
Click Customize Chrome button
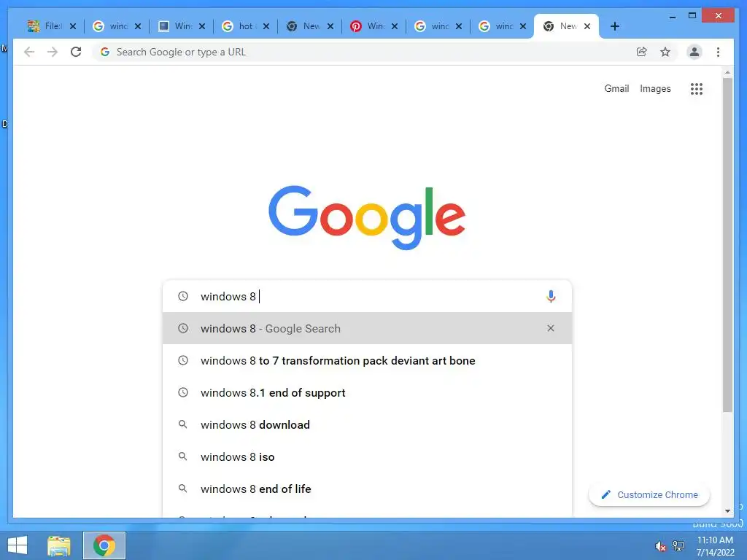click(649, 495)
